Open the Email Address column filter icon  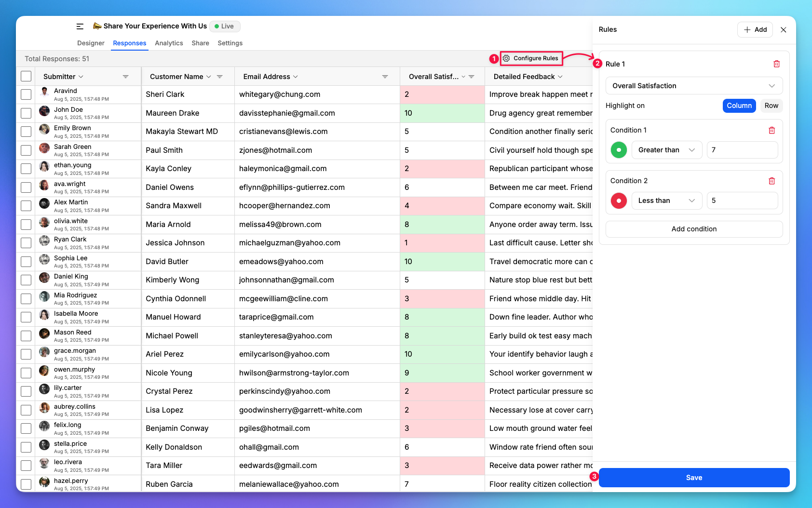coord(385,76)
